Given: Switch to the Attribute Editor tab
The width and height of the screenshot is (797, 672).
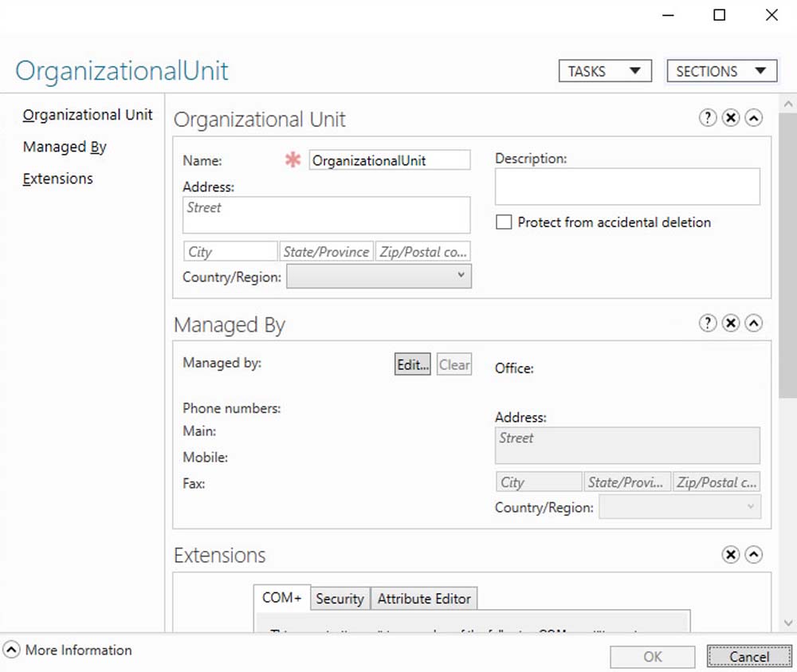Looking at the screenshot, I should tap(424, 599).
